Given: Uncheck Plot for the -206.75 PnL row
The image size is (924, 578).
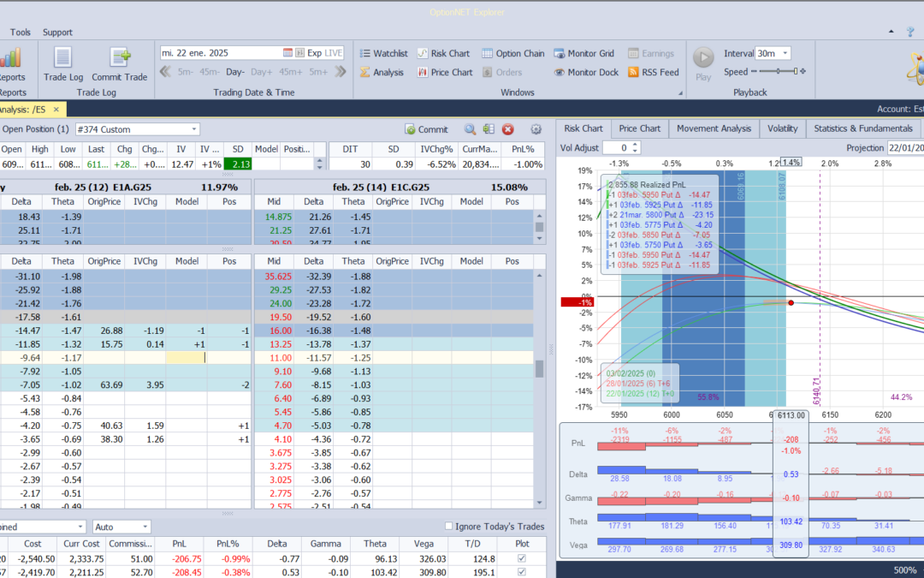Looking at the screenshot, I should coord(522,558).
